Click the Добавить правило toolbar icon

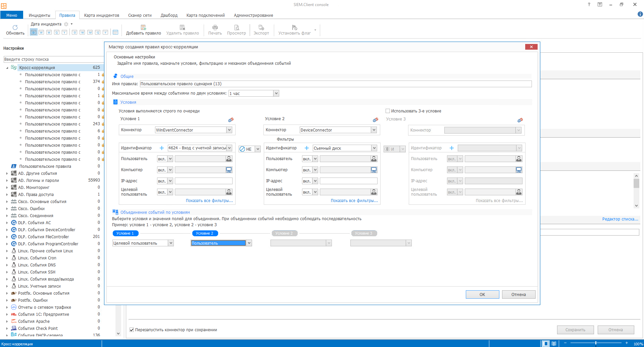click(x=143, y=28)
